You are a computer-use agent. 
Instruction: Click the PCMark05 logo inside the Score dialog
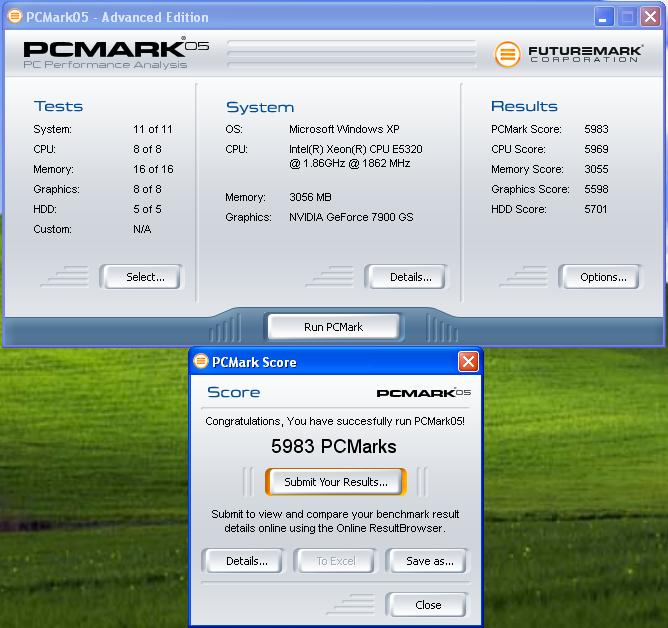(x=424, y=392)
